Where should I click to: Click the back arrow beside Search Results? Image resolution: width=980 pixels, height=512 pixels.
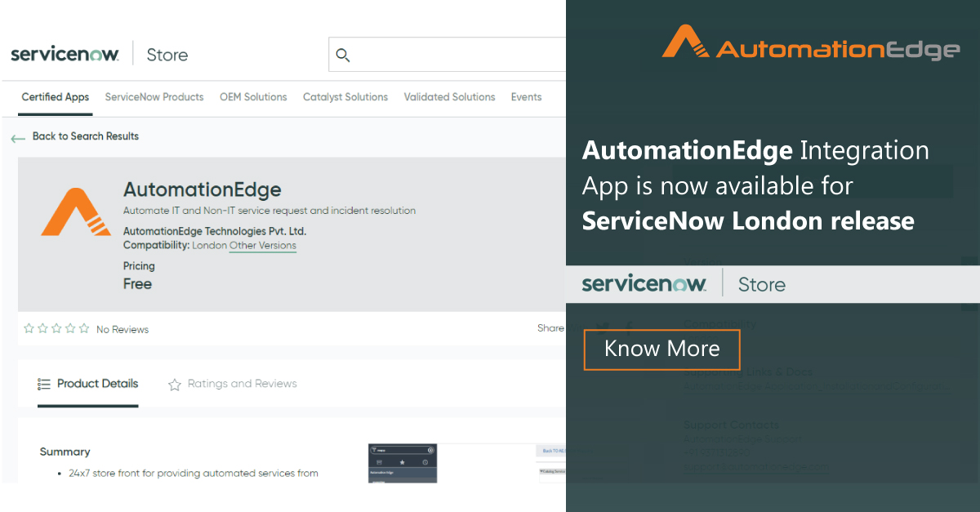(18, 138)
